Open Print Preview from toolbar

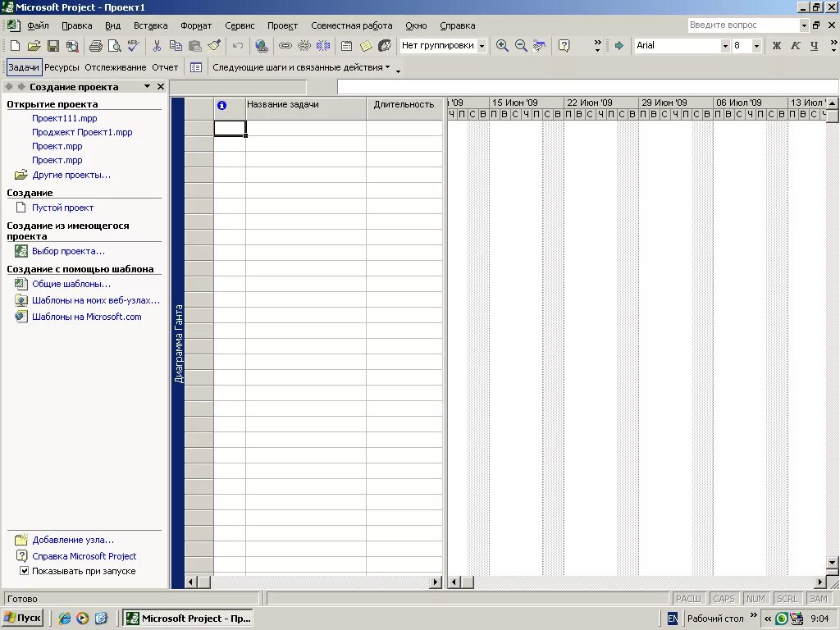coord(115,46)
